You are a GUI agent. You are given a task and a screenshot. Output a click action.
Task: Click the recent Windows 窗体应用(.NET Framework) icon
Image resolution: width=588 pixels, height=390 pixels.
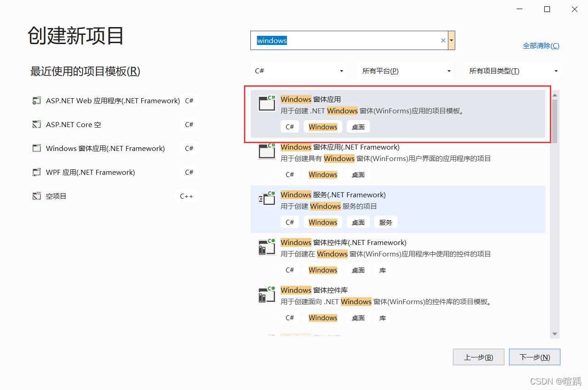(x=37, y=148)
